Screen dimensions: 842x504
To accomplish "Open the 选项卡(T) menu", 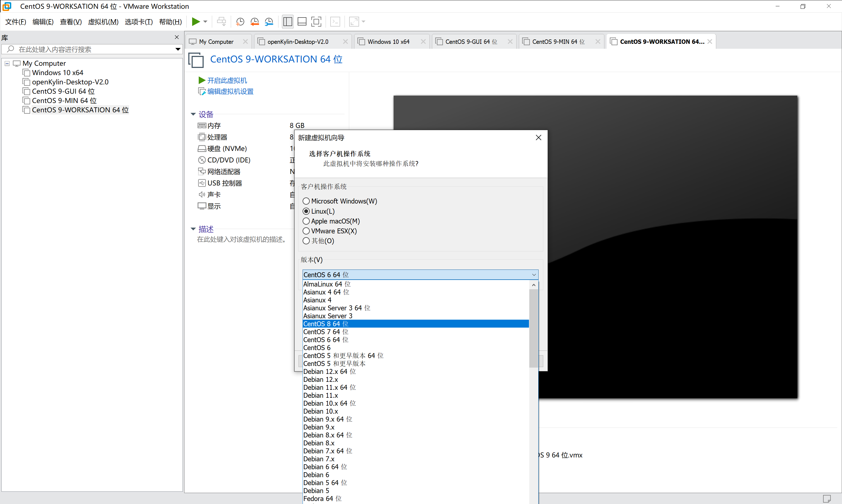I will [x=139, y=22].
